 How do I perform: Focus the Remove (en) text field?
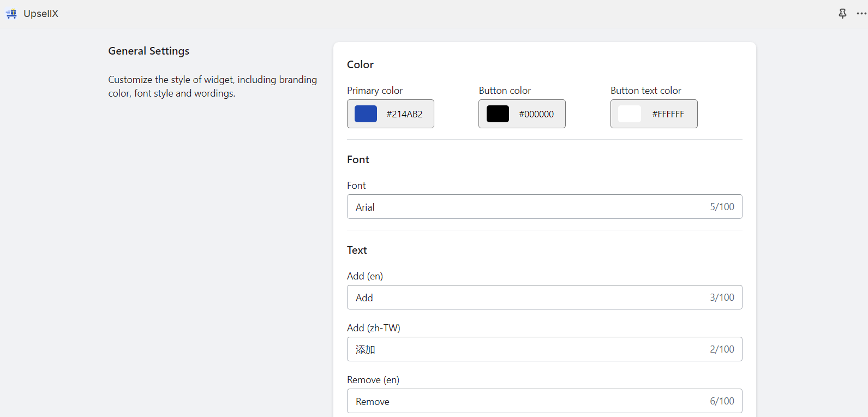pyautogui.click(x=544, y=401)
